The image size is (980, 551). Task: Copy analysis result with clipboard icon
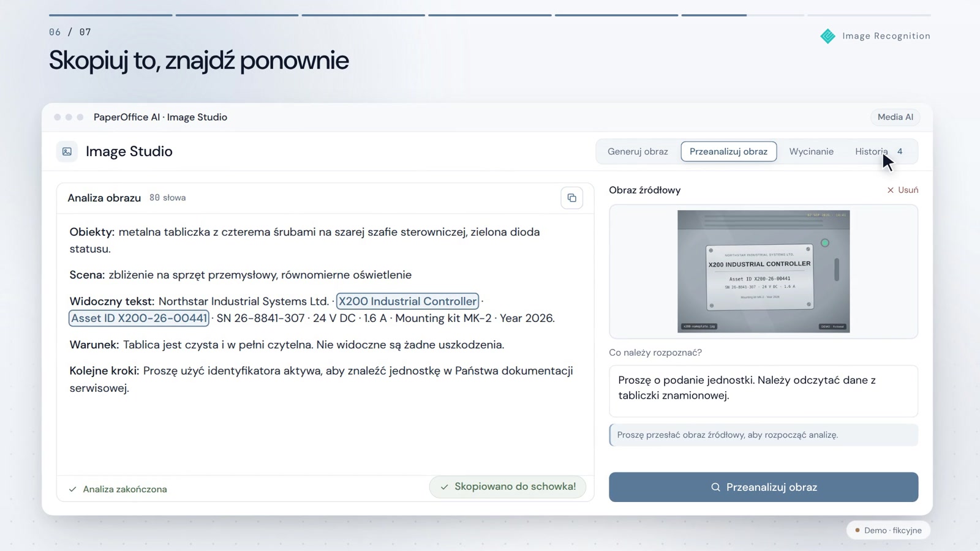[x=571, y=198]
